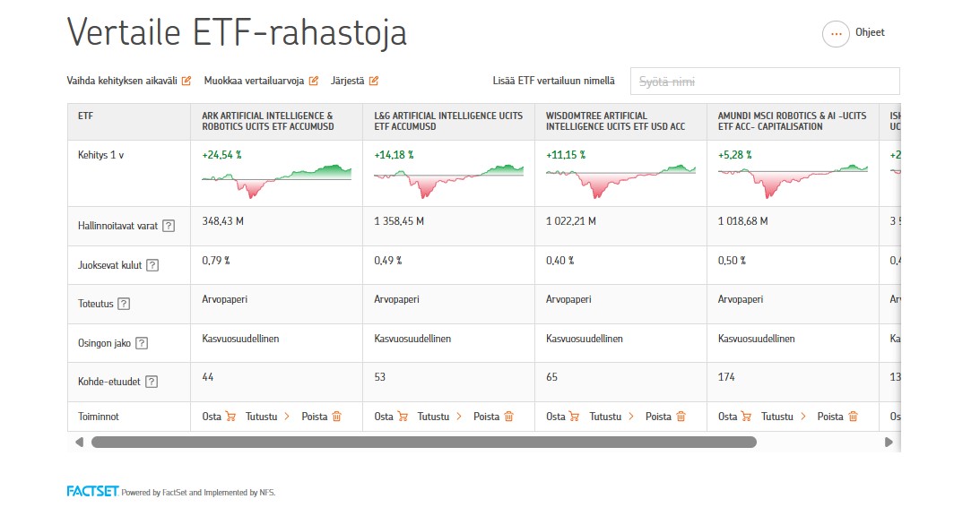Open Tutustu for WisdomTree Artificial Intelligence ETF

[x=614, y=417]
